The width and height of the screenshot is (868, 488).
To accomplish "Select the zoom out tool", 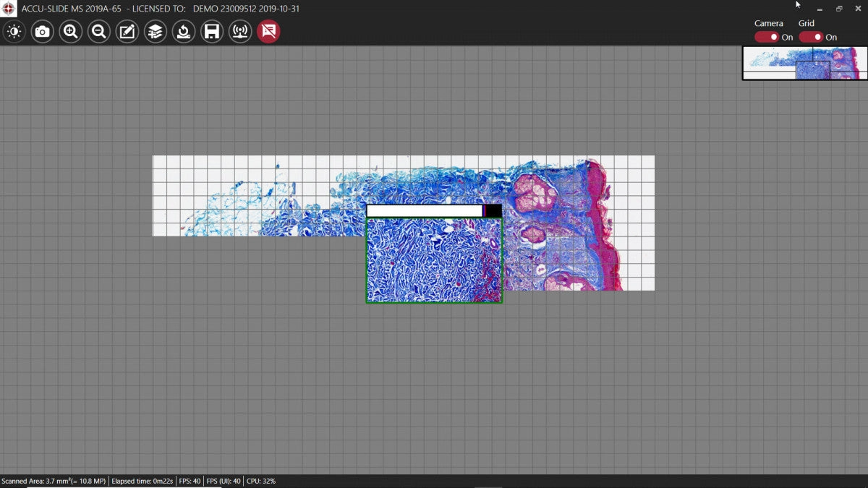I will click(x=98, y=31).
